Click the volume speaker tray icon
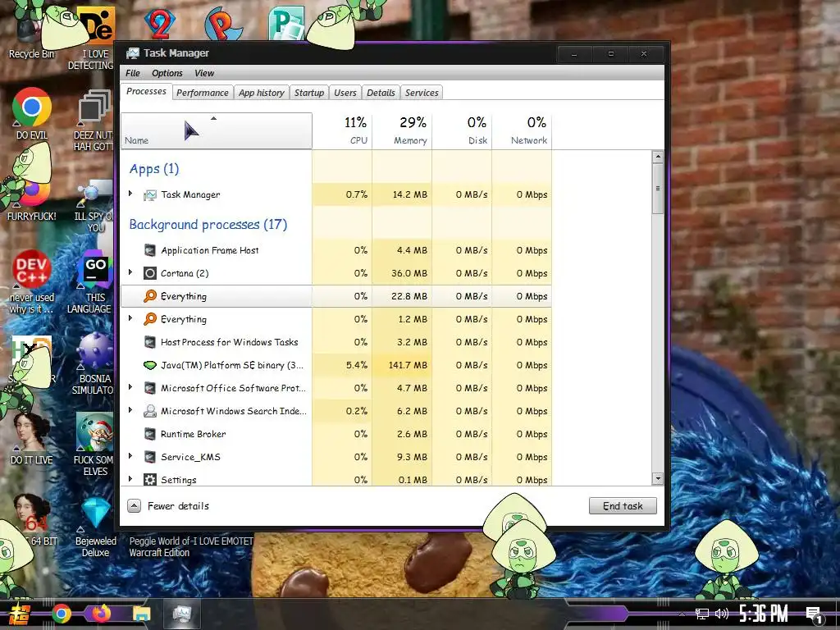This screenshot has height=630, width=840. point(722,614)
